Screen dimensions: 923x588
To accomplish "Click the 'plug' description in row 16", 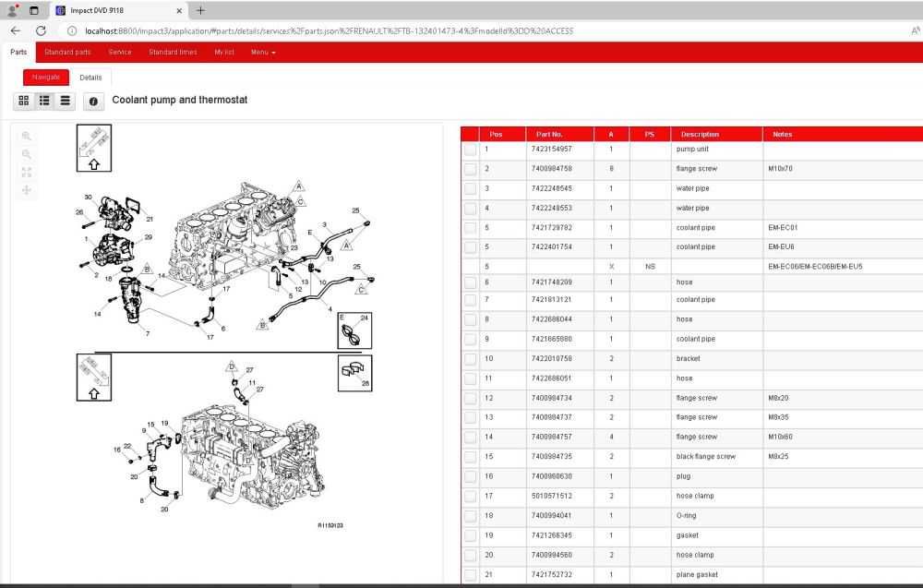I will pyautogui.click(x=683, y=476).
